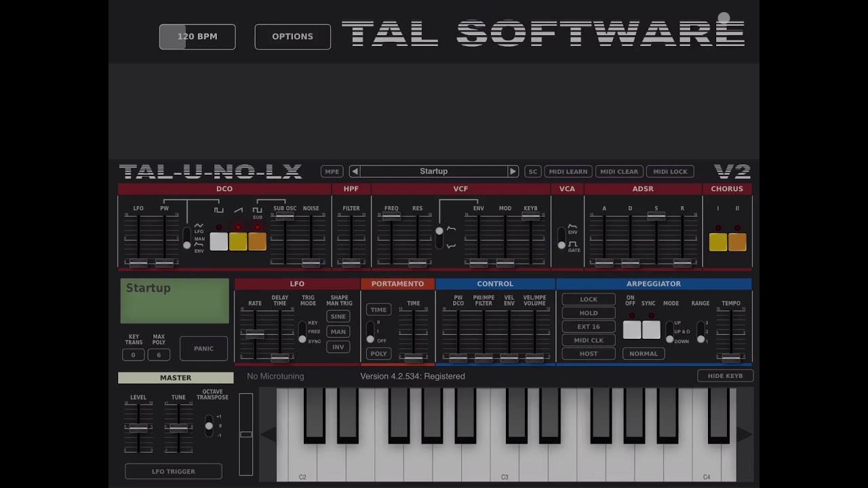868x488 pixels.
Task: Flip the portamento II/I/OFF switch
Action: (370, 332)
